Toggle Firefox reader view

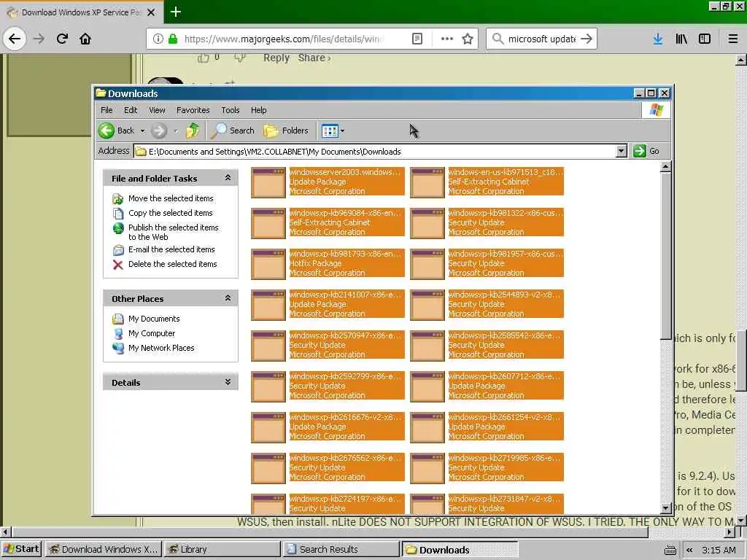(x=417, y=39)
